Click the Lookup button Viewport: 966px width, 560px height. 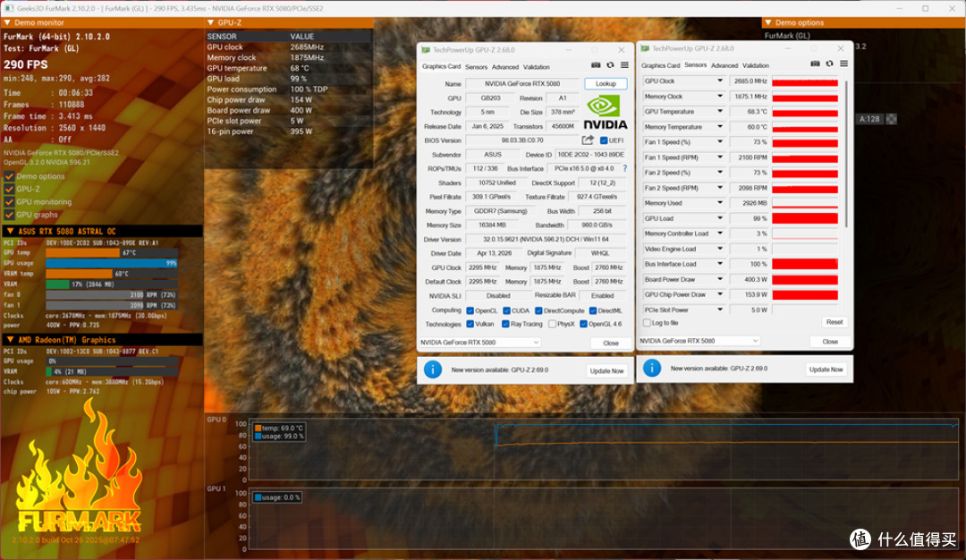coord(606,84)
